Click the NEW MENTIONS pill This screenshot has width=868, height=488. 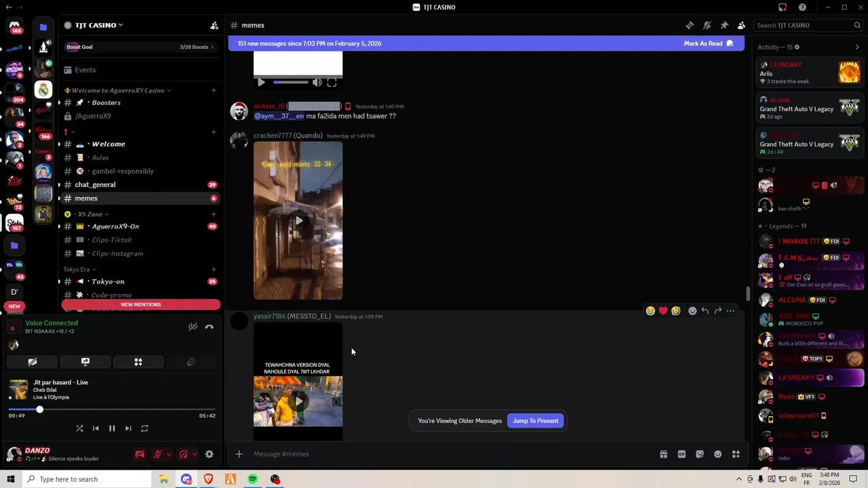click(x=141, y=304)
